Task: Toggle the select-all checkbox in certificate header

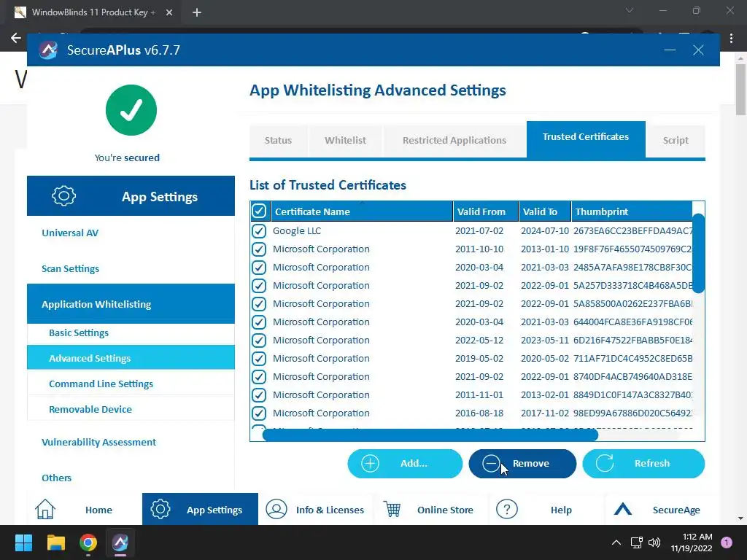Action: pyautogui.click(x=259, y=211)
